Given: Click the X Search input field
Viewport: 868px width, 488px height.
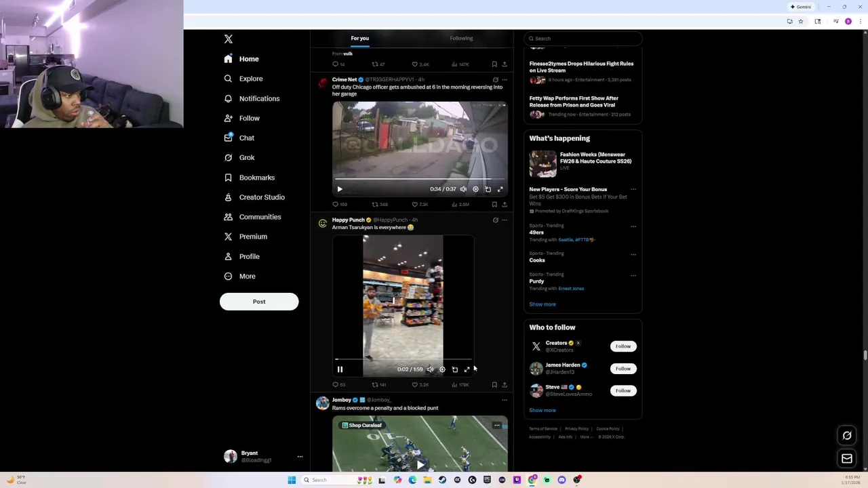Looking at the screenshot, I should pos(583,39).
